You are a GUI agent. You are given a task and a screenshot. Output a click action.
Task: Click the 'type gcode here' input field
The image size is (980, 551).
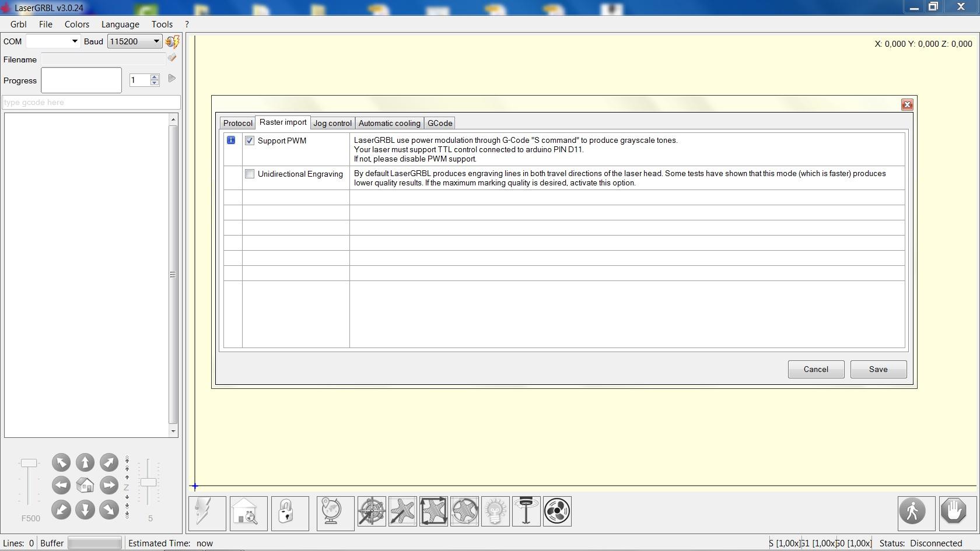pyautogui.click(x=92, y=102)
